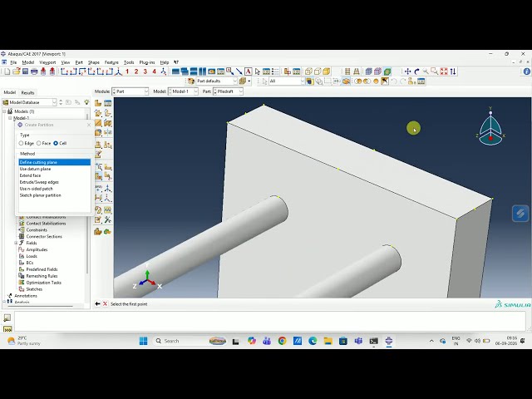This screenshot has width=532, height=399.
Task: Apply saved view 2
Action: click(x=136, y=71)
